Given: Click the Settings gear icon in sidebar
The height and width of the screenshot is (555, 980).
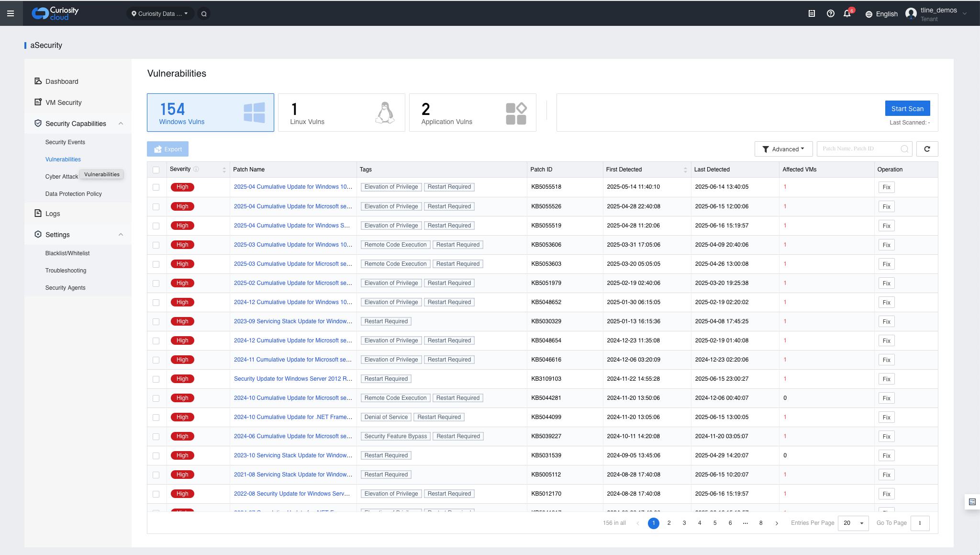Looking at the screenshot, I should click(x=38, y=234).
